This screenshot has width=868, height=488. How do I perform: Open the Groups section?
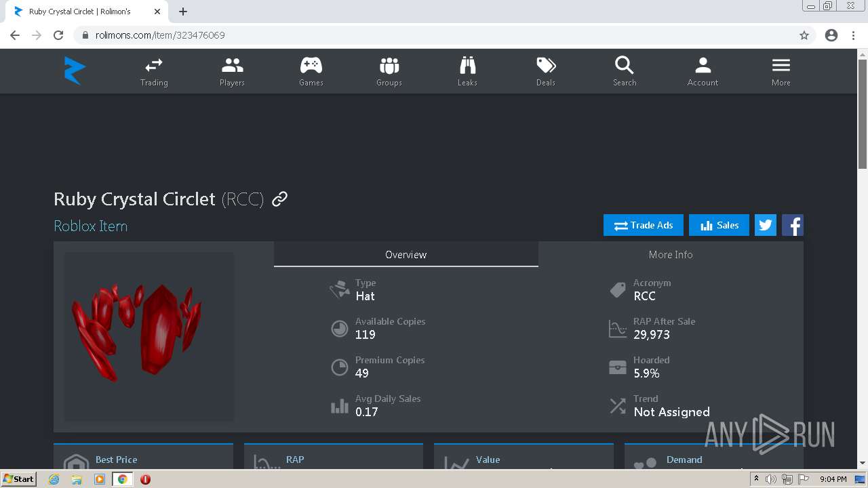coord(389,72)
